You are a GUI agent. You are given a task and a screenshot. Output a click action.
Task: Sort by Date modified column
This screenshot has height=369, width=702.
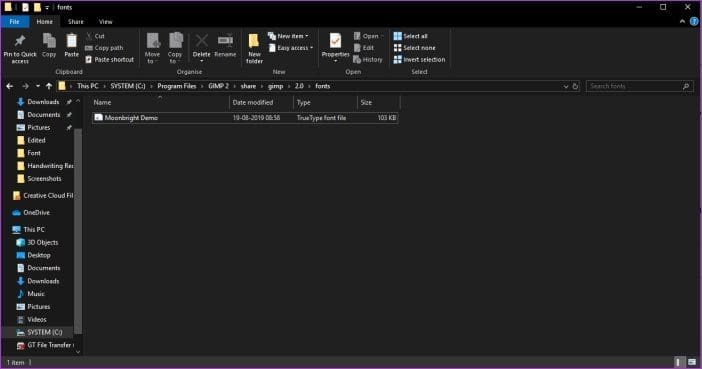(261, 102)
